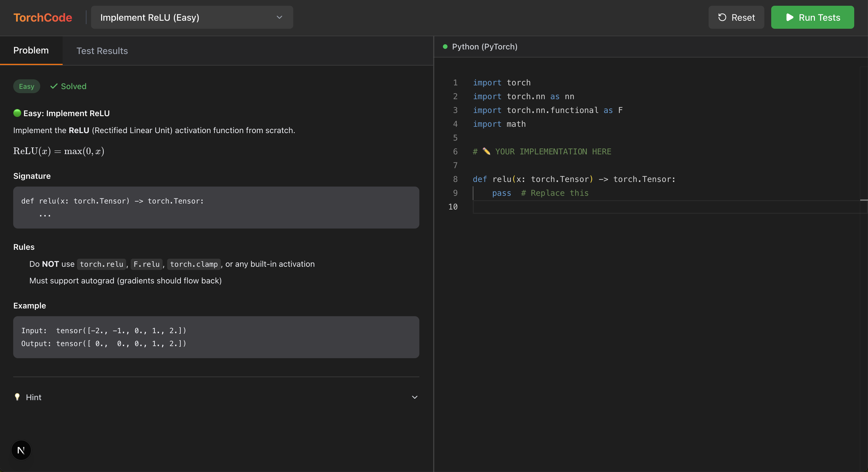
Task: Click '# Replace this' comment text
Action: tap(555, 193)
